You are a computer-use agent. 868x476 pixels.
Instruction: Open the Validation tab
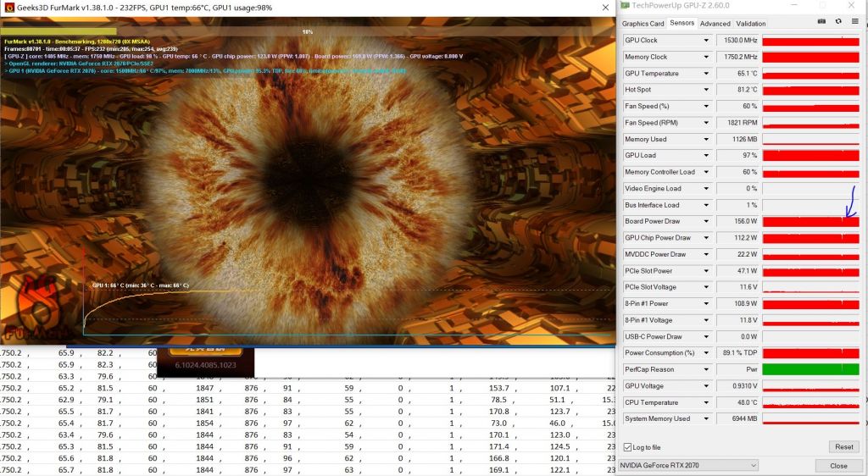(x=751, y=24)
